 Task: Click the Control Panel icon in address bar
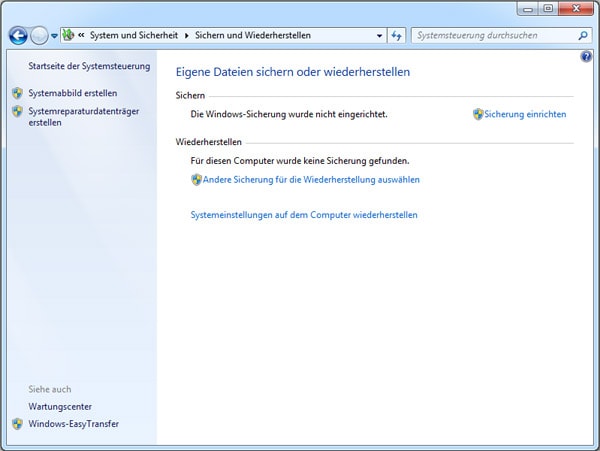coord(68,35)
